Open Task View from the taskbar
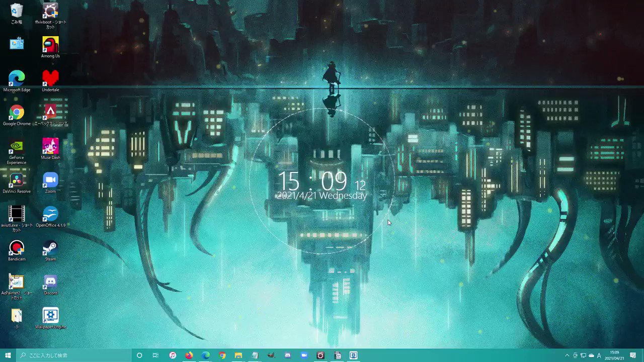Screen dimensions: 644x362 pos(155,355)
